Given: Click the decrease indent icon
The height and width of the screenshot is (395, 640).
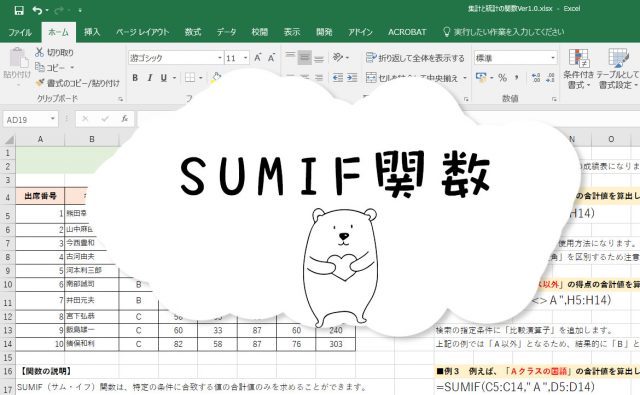Looking at the screenshot, I should click(338, 78).
